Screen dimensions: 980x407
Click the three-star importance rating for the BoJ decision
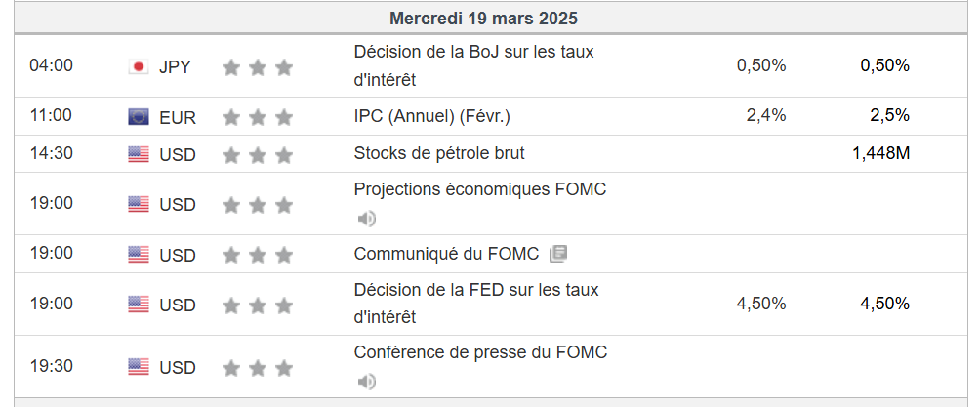[x=258, y=67]
